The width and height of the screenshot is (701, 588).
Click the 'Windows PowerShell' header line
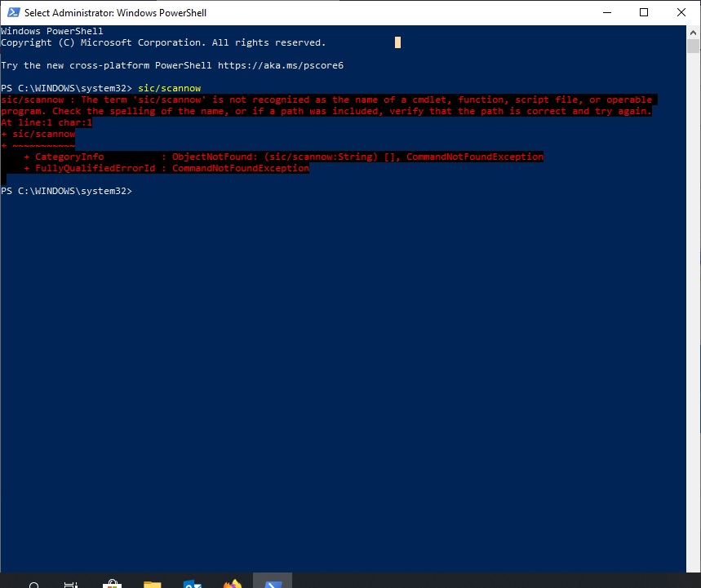tap(52, 31)
